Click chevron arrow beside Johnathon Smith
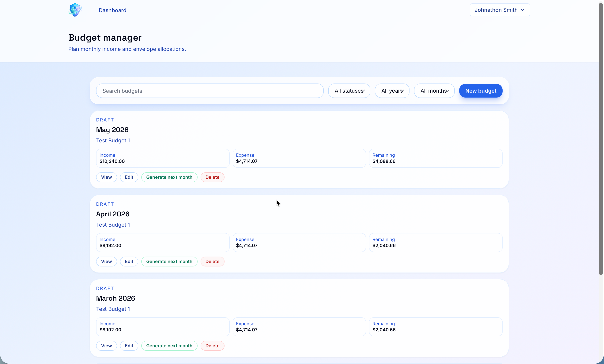This screenshot has height=364, width=604. pos(522,10)
